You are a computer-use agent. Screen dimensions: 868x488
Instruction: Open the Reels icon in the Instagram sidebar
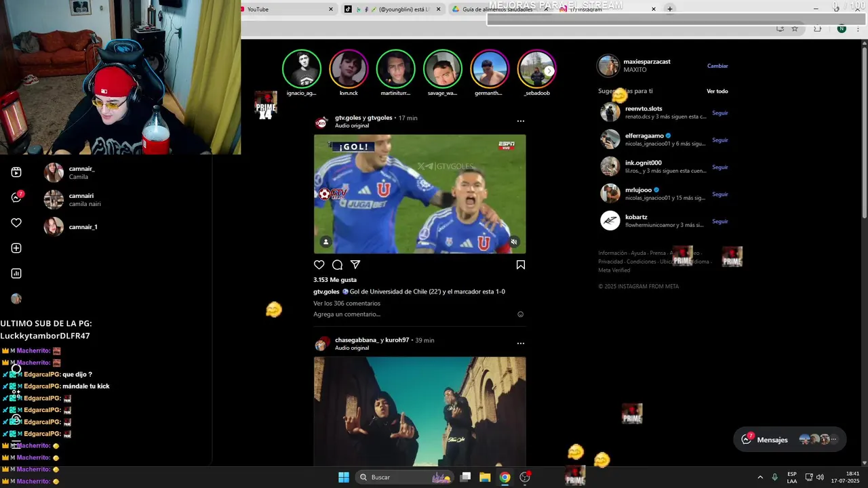pos(16,172)
